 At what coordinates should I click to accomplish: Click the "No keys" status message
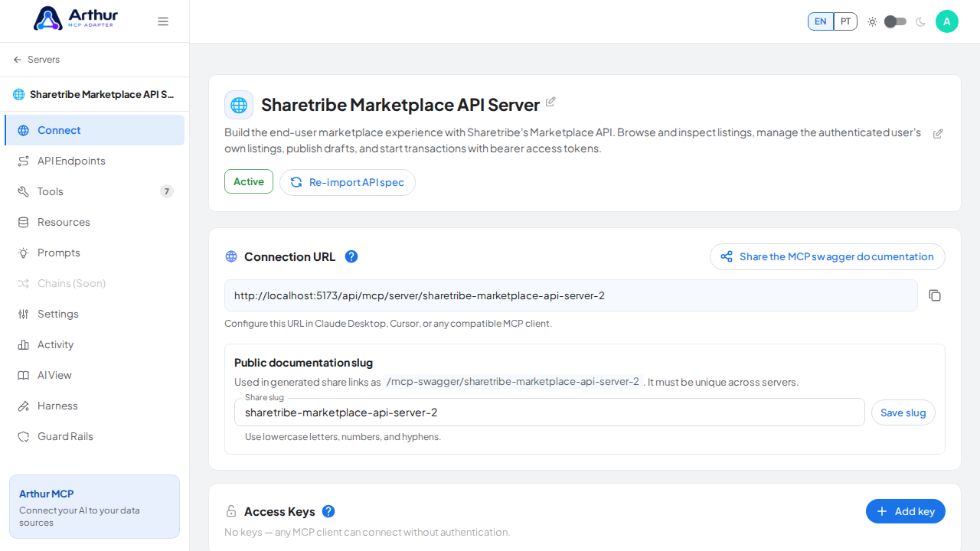click(x=367, y=532)
